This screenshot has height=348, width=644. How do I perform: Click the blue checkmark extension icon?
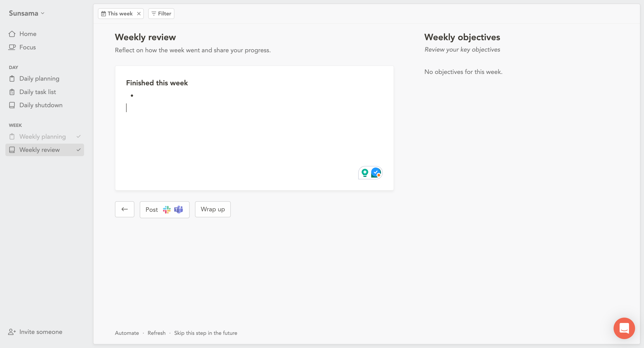(x=376, y=172)
